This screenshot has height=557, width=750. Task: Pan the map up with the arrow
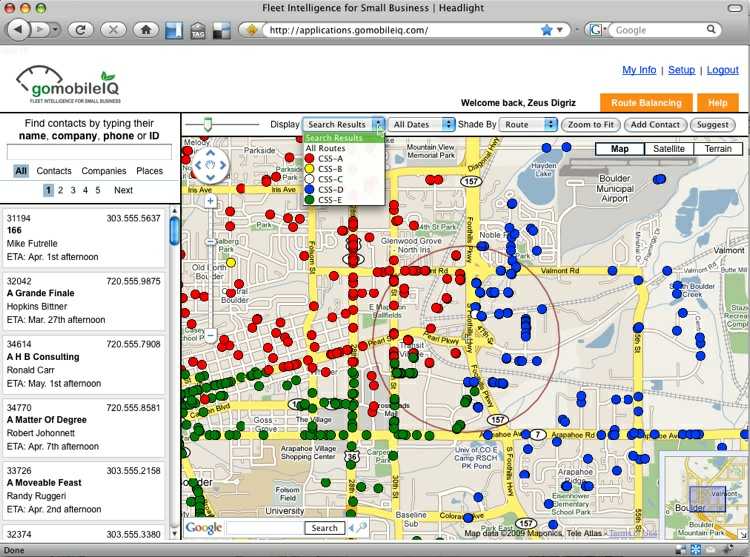(x=210, y=153)
